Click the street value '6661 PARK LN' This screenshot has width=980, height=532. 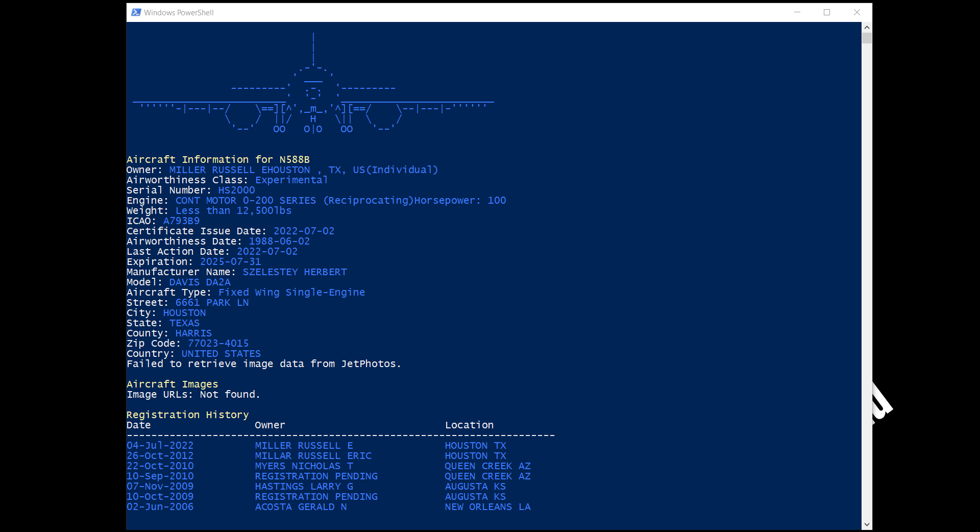tap(212, 303)
